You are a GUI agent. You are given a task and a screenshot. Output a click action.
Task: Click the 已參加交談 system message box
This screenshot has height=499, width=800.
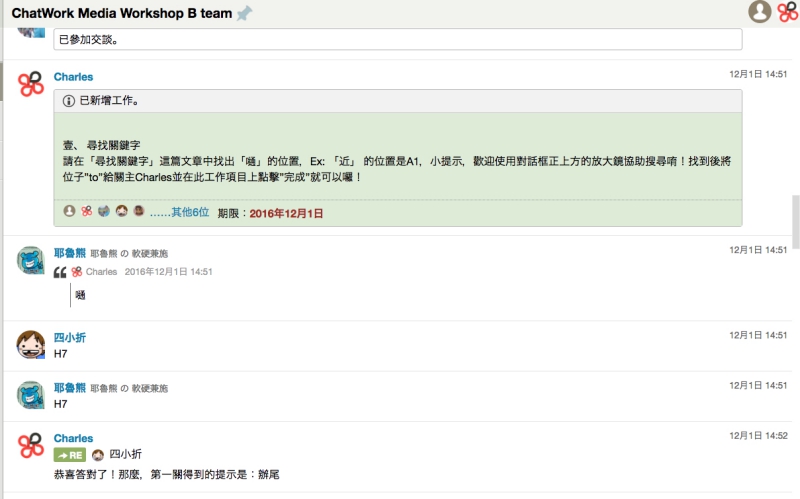397,40
